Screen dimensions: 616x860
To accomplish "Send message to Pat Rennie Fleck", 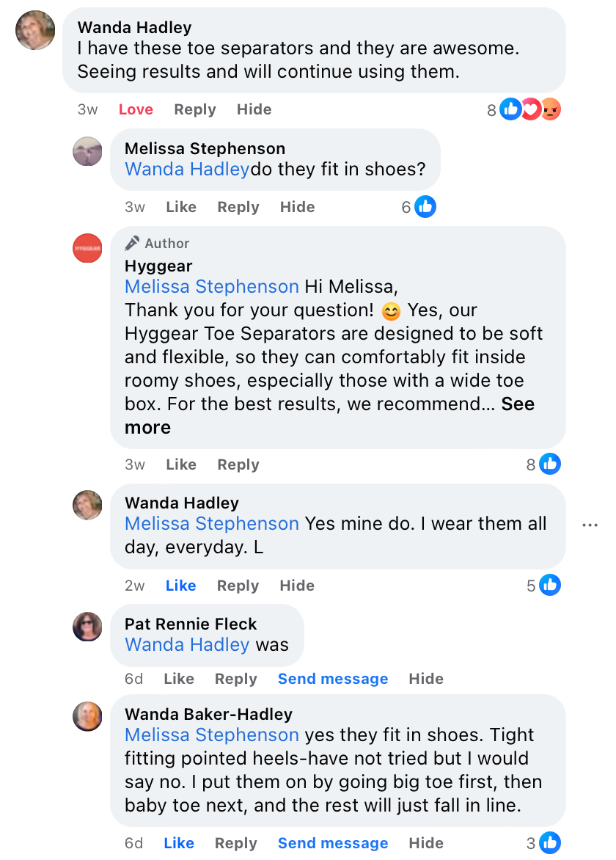I will point(332,679).
